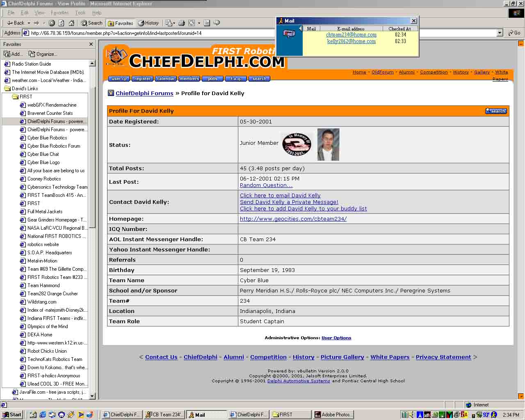Click David Kelly's avatar photo
This screenshot has width=525, height=420.
pos(329,144)
